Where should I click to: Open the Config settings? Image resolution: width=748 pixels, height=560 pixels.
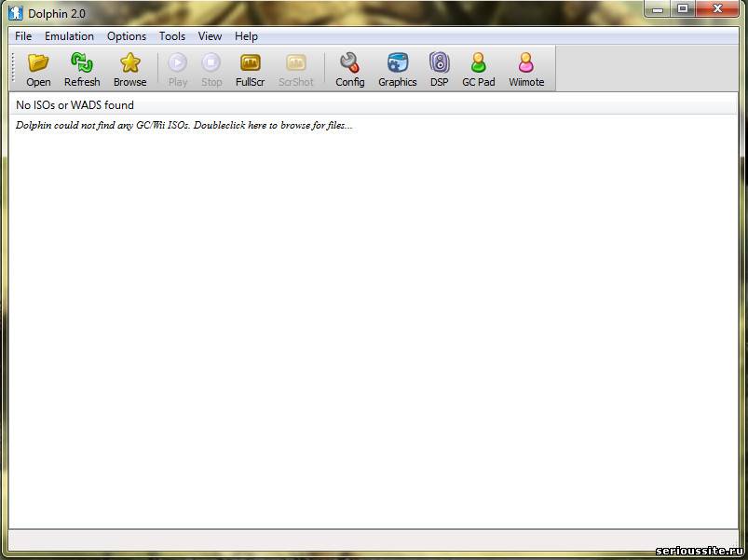point(349,70)
